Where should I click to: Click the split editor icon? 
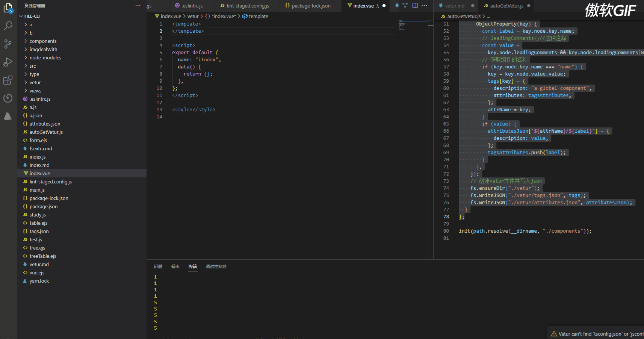(415, 6)
